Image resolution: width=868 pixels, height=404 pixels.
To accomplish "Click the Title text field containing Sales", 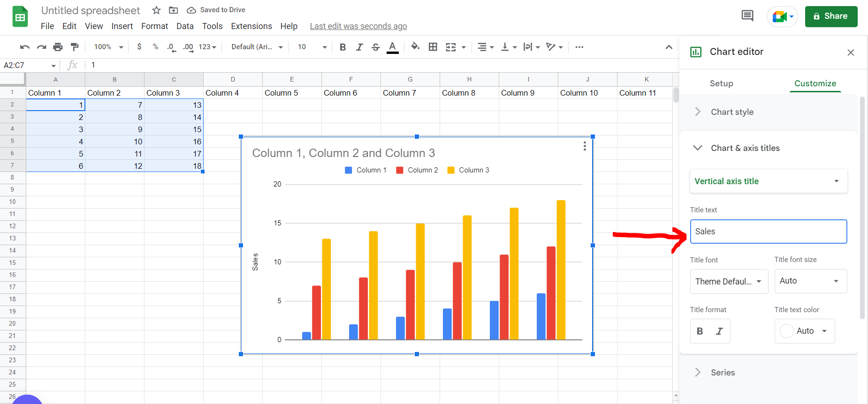I will 769,232.
